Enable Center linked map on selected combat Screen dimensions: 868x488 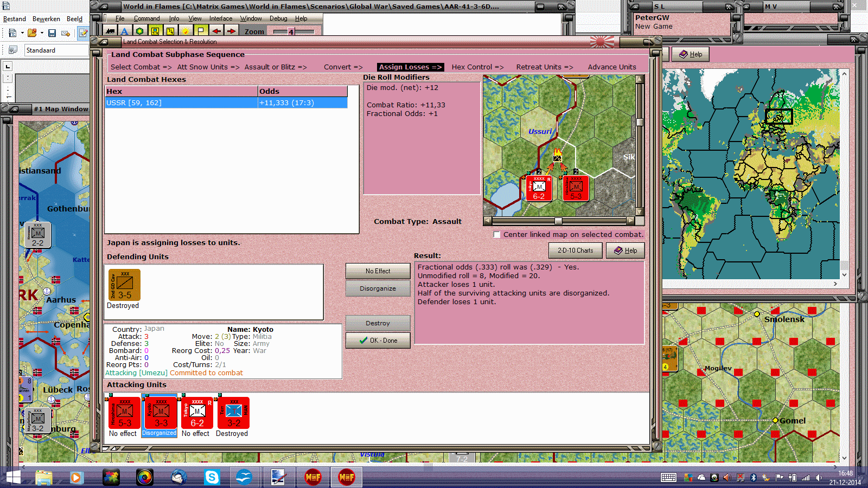[496, 235]
